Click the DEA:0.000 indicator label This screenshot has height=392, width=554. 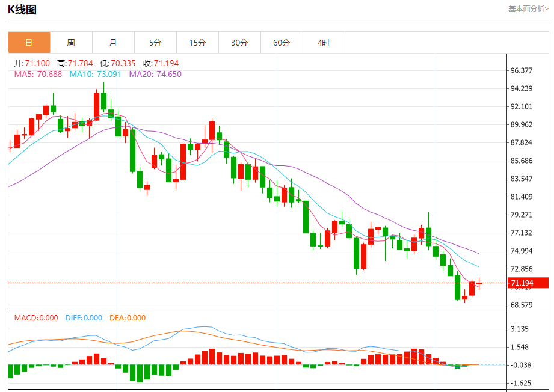click(x=128, y=318)
